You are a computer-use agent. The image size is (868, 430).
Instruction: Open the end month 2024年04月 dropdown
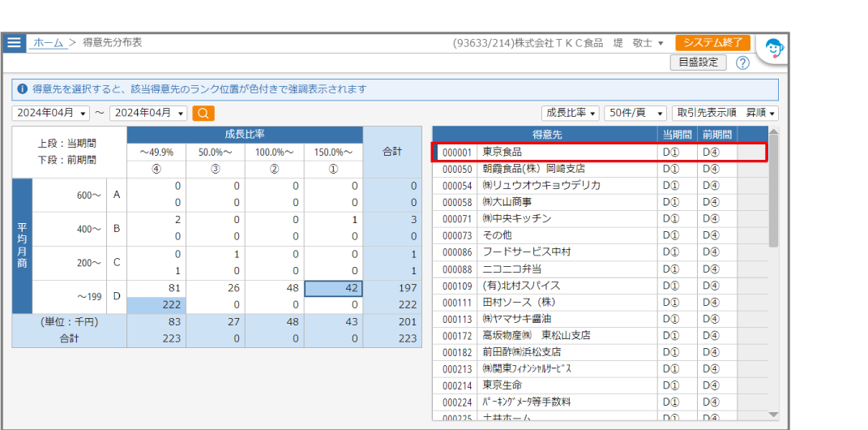tap(148, 113)
